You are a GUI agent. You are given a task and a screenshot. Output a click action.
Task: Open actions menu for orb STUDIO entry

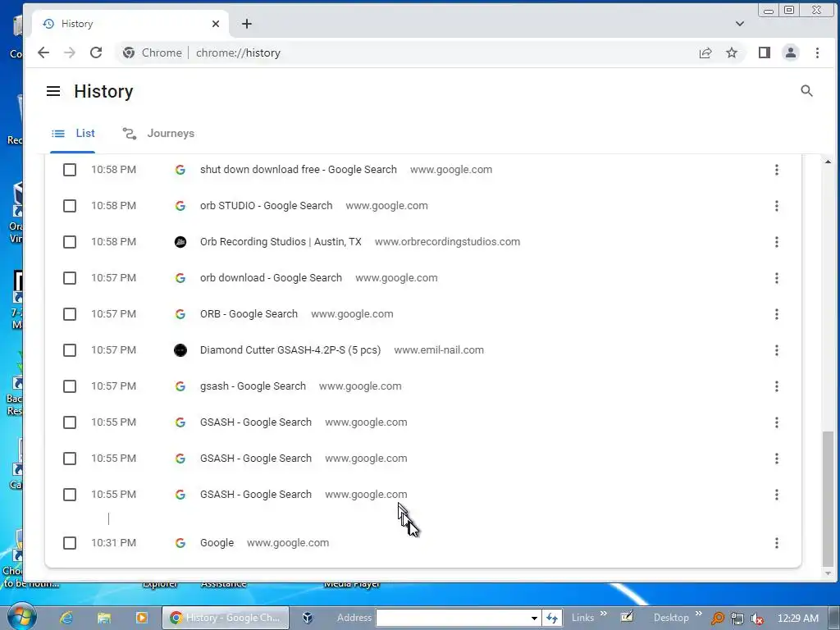(x=776, y=206)
